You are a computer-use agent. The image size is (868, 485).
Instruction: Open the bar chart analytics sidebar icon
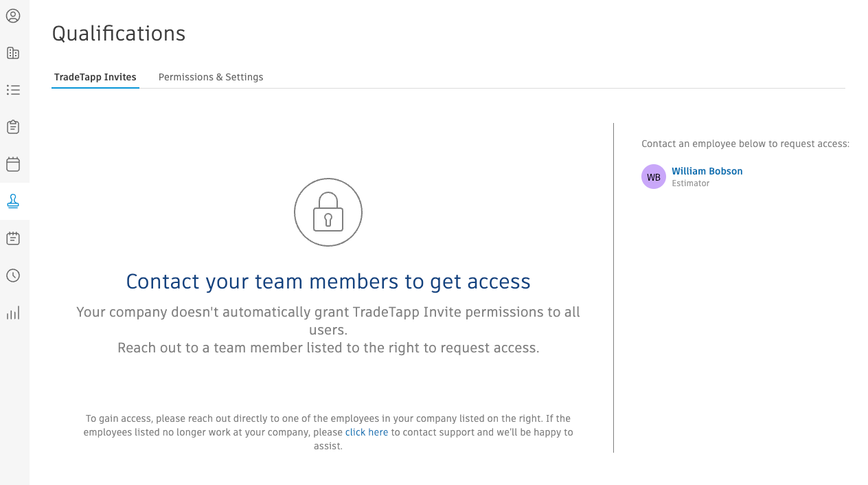[x=13, y=313]
